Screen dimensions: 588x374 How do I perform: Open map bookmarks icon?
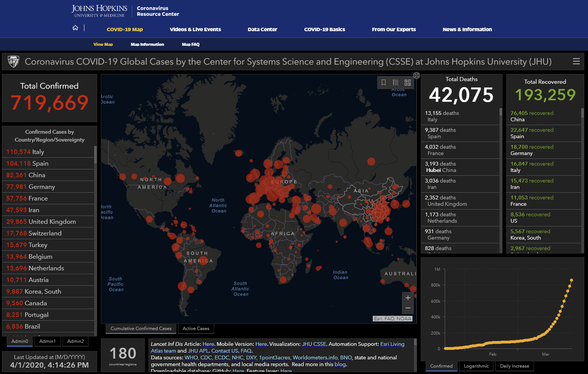coord(384,83)
